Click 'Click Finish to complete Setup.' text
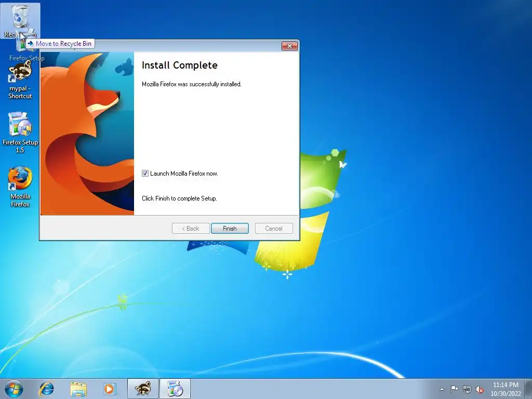Screen dimensions: 532x399 click(179, 198)
